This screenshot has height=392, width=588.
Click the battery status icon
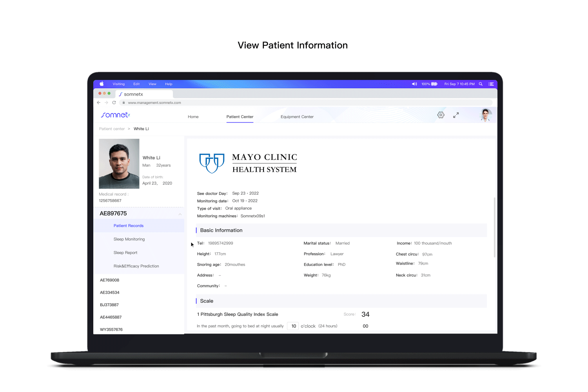pos(434,84)
